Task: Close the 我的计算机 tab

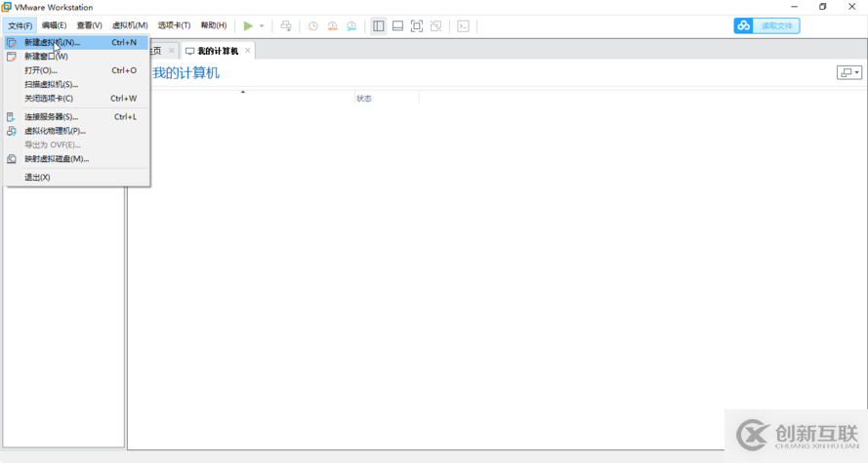Action: [x=247, y=51]
